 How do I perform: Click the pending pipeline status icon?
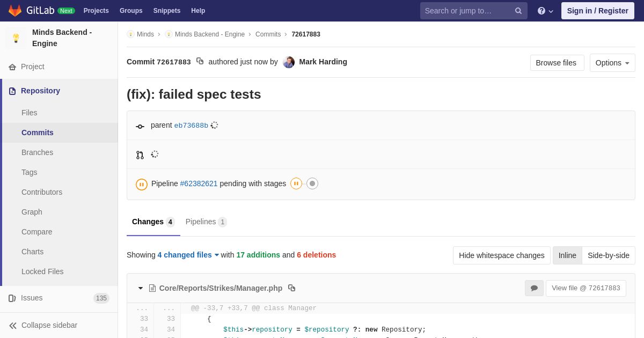142,184
